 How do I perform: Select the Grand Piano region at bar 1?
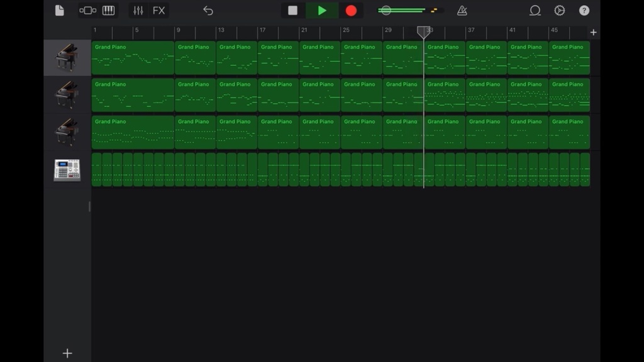(x=132, y=57)
